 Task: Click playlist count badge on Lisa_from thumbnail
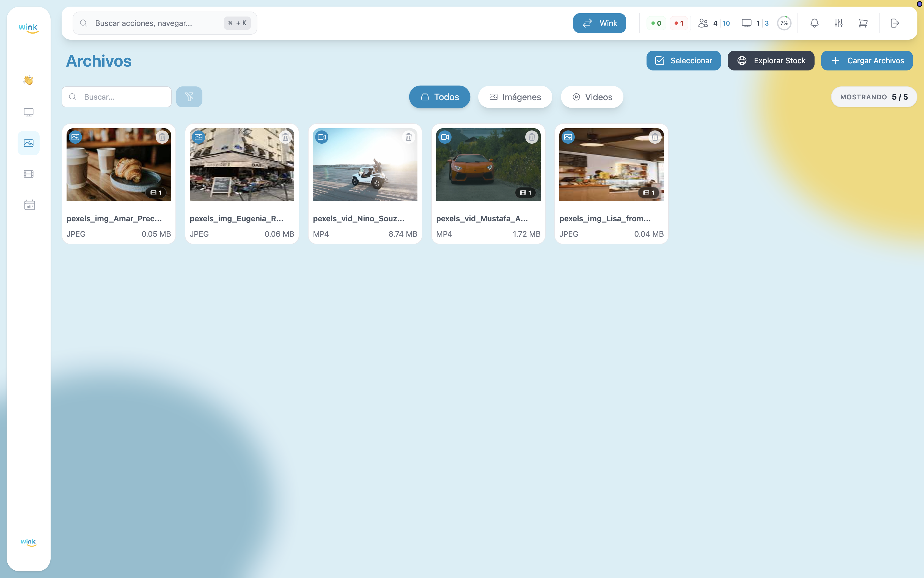(x=649, y=193)
